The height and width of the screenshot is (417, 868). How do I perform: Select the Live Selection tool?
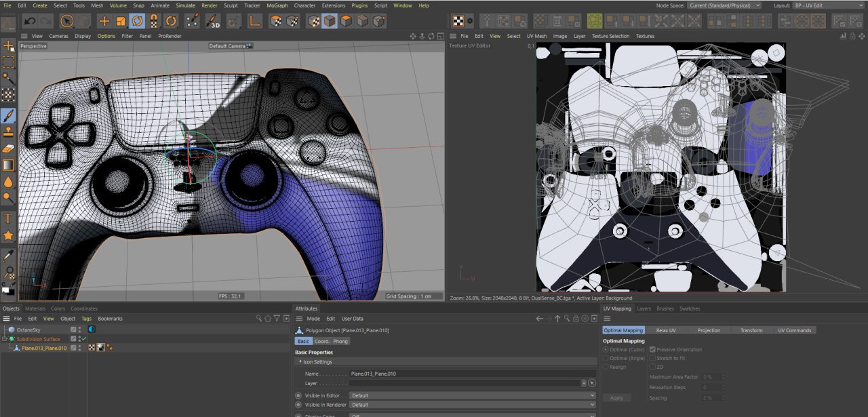pyautogui.click(x=67, y=22)
